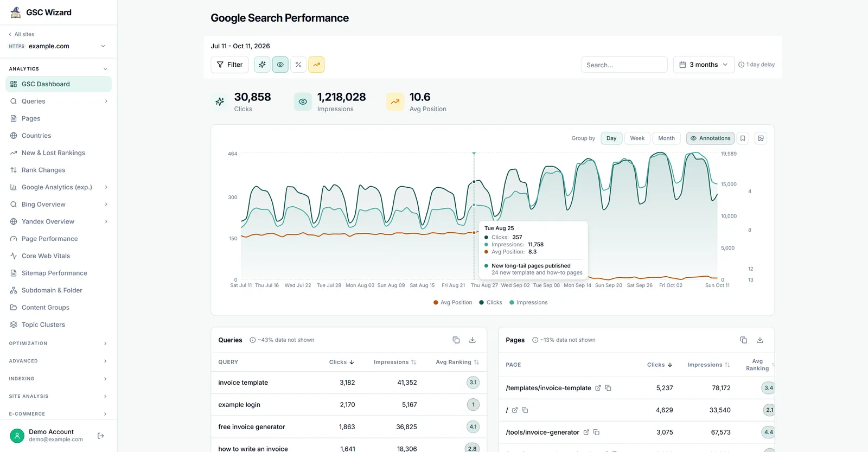Open the 3 months date range dropdown
The image size is (868, 452).
point(704,65)
